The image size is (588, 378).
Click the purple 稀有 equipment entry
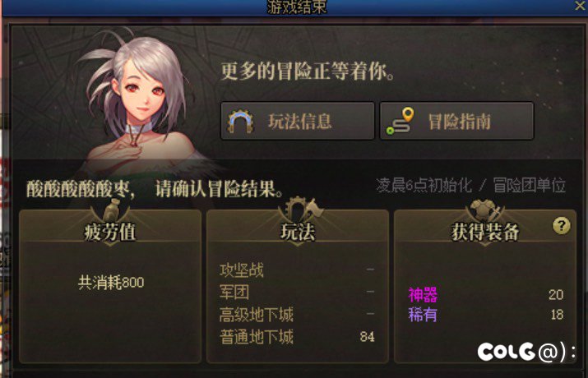tap(423, 315)
